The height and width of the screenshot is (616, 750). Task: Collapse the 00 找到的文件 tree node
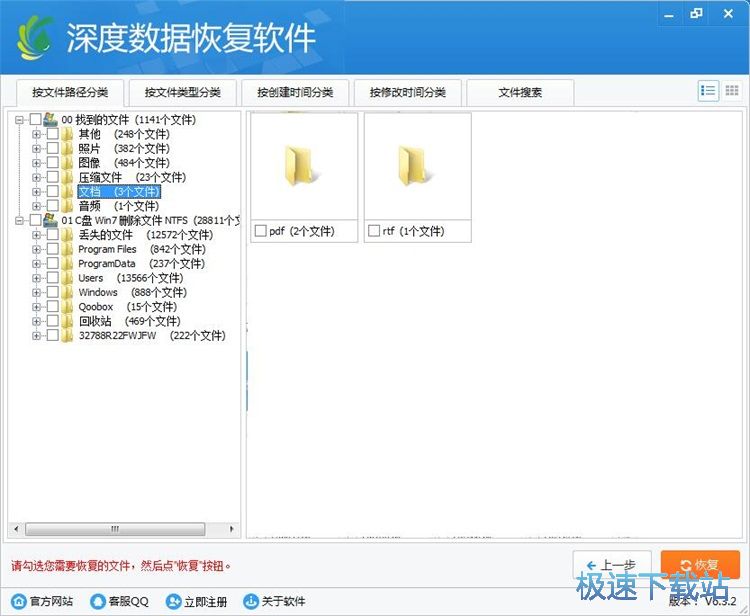click(x=19, y=120)
